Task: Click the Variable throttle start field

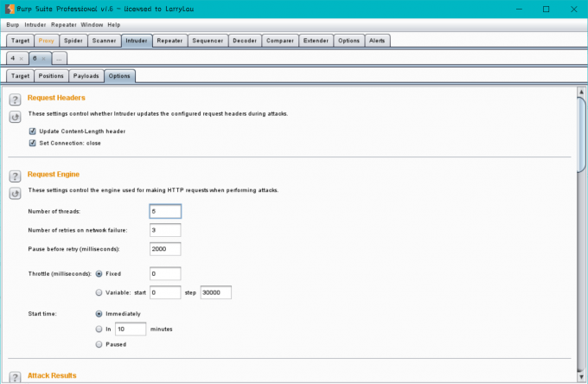Action: click(165, 292)
